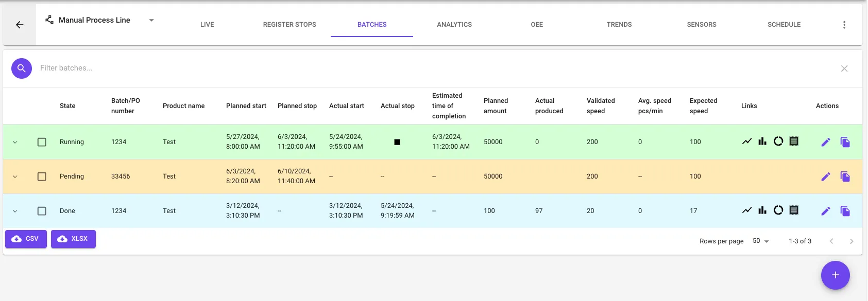Clear the batch filter with the X
868x301 pixels.
(844, 68)
